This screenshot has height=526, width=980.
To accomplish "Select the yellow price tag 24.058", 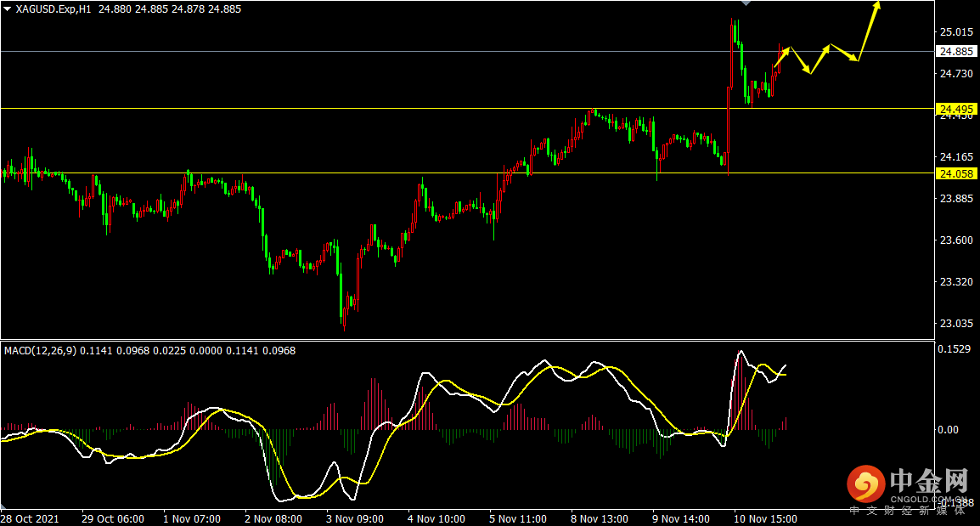I will point(956,174).
